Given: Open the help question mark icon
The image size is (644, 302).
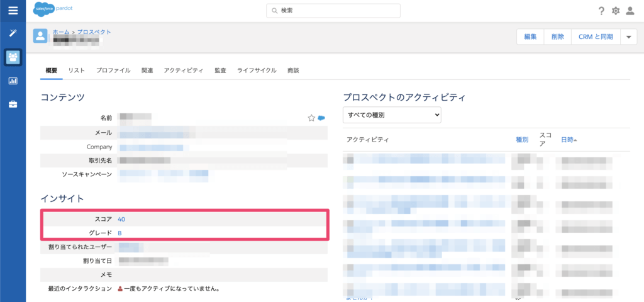Looking at the screenshot, I should 601,11.
